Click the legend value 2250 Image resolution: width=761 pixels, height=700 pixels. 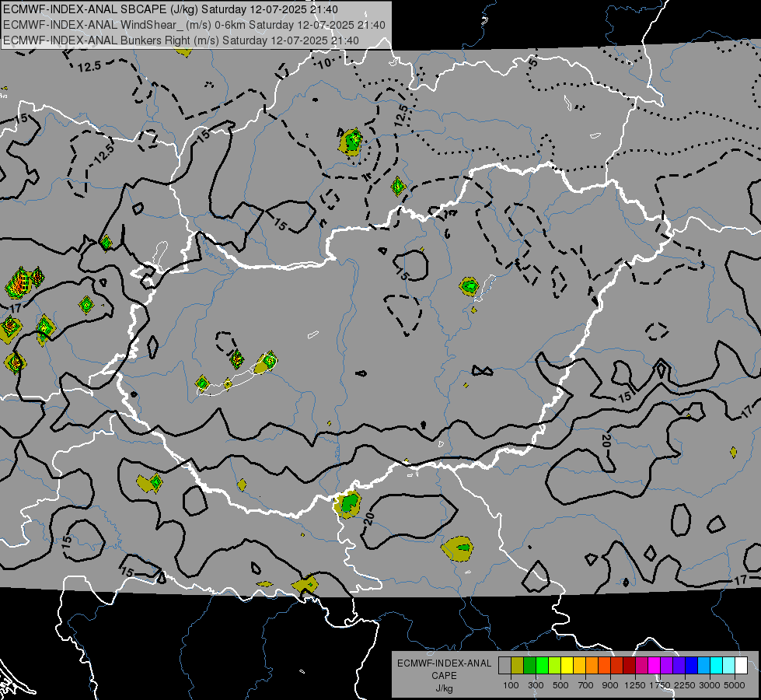685,685
